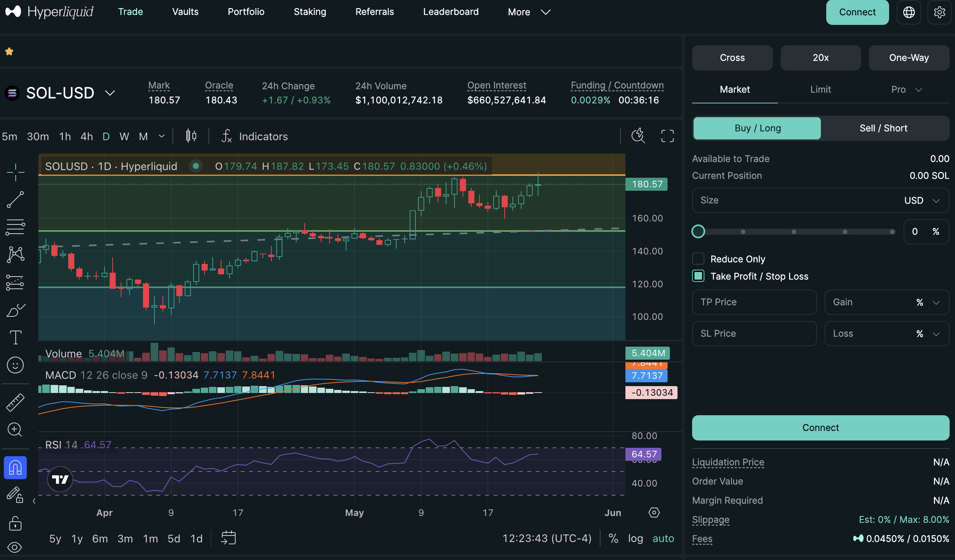Toggle auto scale mode
The image size is (955, 560).
click(663, 538)
